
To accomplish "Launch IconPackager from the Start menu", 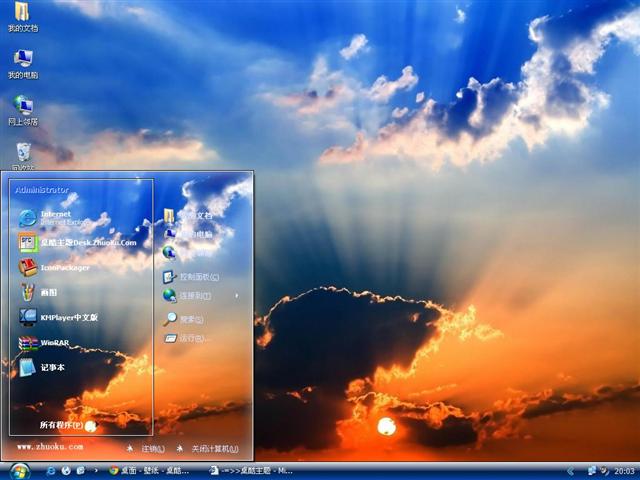I will [x=54, y=268].
